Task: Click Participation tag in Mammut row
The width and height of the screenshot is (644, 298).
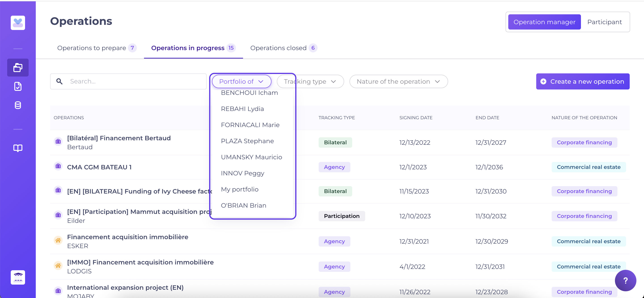Action: point(341,216)
